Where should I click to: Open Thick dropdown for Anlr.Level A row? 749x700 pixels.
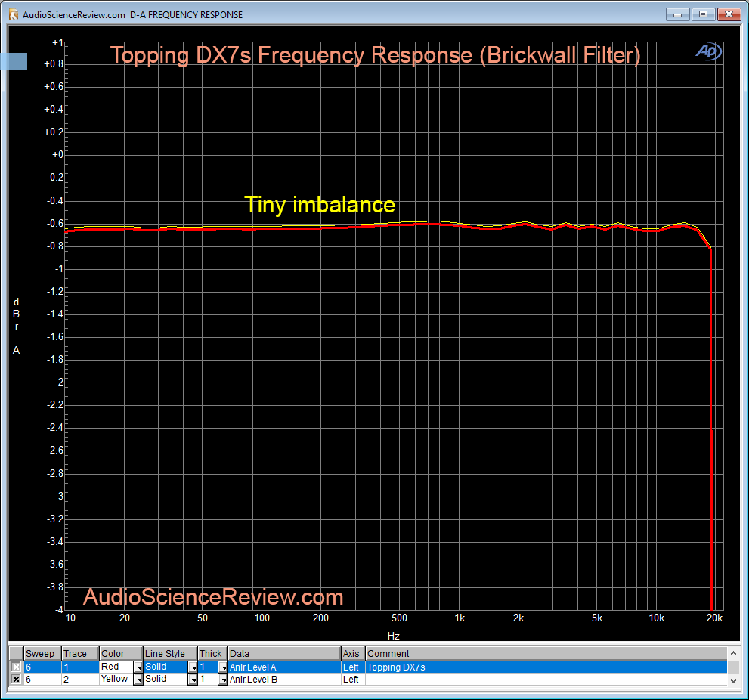(223, 667)
